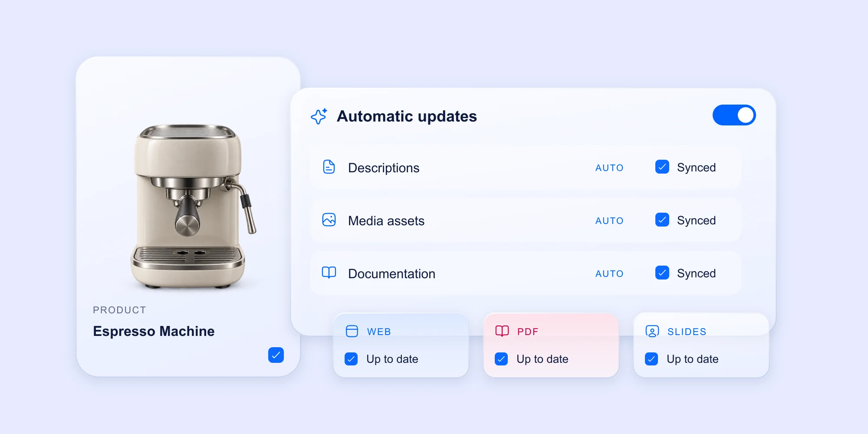Viewport: 868px width, 434px height.
Task: Click the PDF book icon
Action: tap(502, 331)
